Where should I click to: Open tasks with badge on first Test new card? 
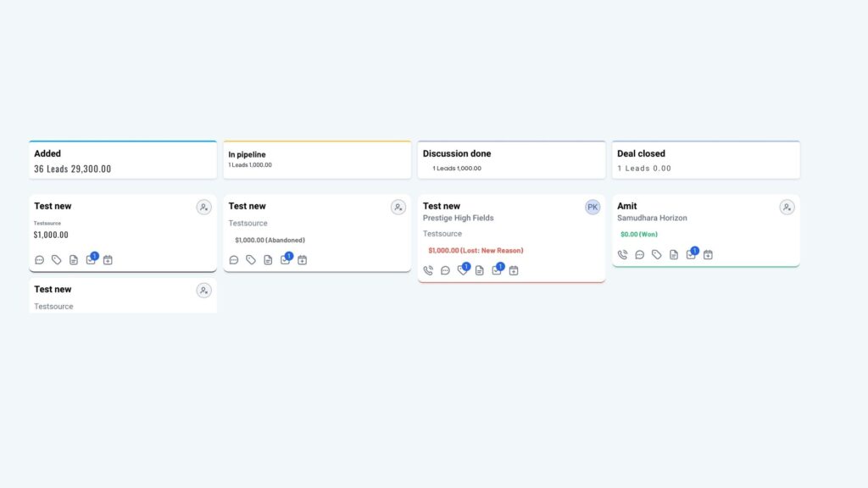[x=92, y=259]
